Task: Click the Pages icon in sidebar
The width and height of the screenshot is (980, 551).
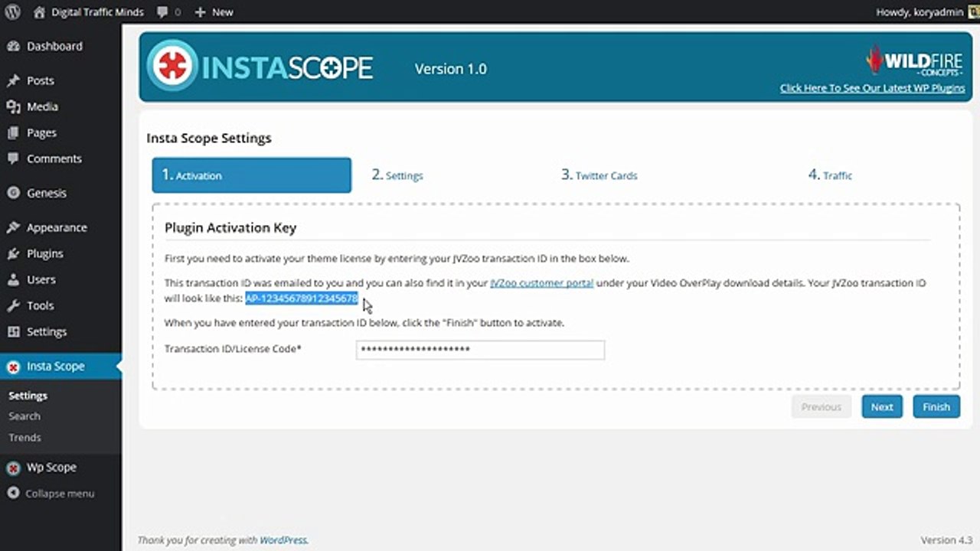Action: [13, 132]
